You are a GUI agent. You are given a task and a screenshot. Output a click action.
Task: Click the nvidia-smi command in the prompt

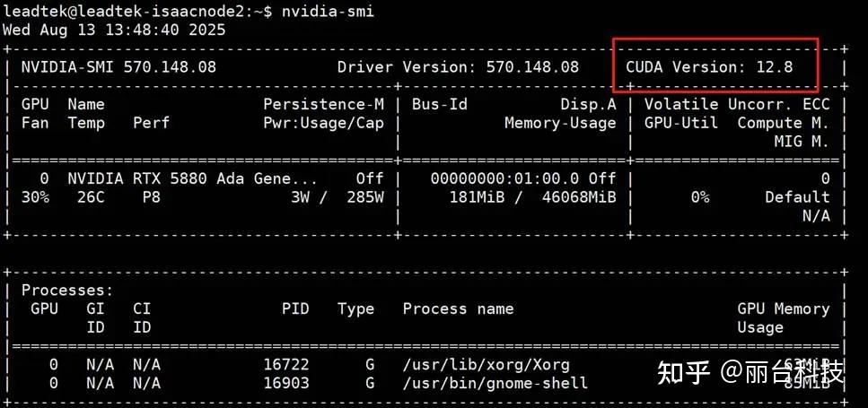328,11
